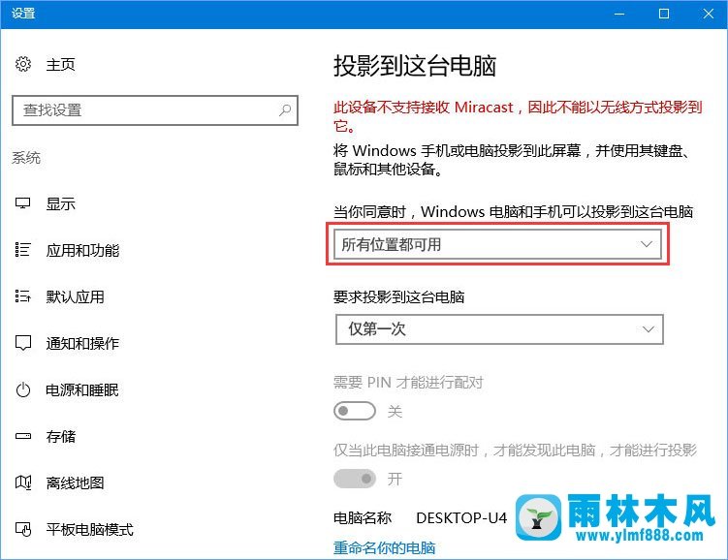Click the power icon for 电源和睡眠
Image resolution: width=728 pixels, height=560 pixels.
(22, 389)
